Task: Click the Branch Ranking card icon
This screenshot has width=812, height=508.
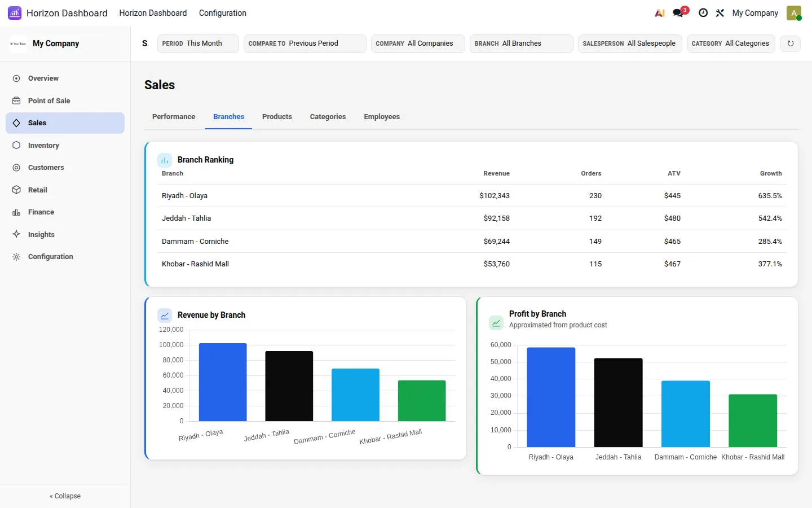Action: pos(165,160)
